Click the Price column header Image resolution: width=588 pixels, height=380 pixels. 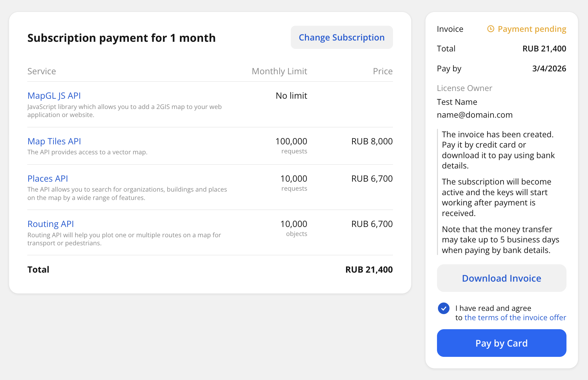(x=382, y=71)
